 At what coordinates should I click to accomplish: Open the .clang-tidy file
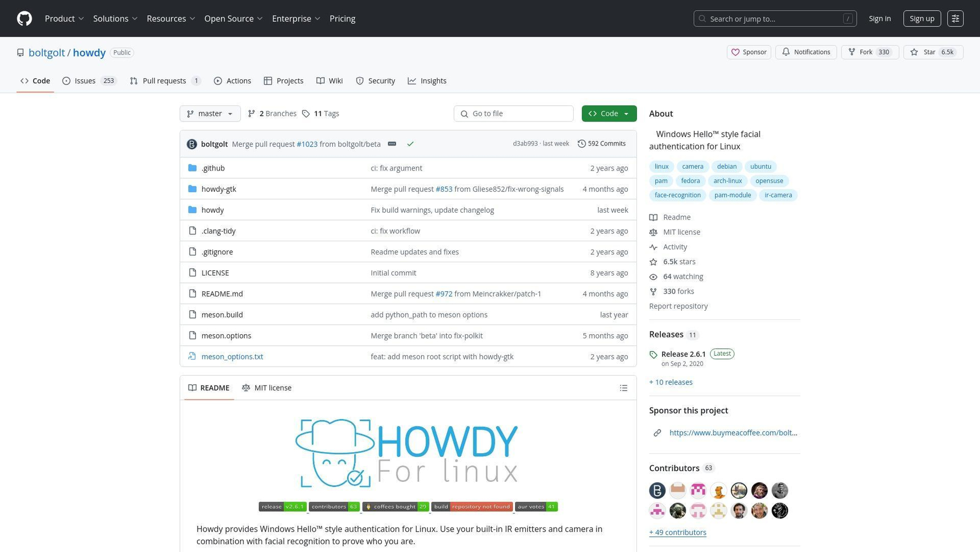click(218, 231)
